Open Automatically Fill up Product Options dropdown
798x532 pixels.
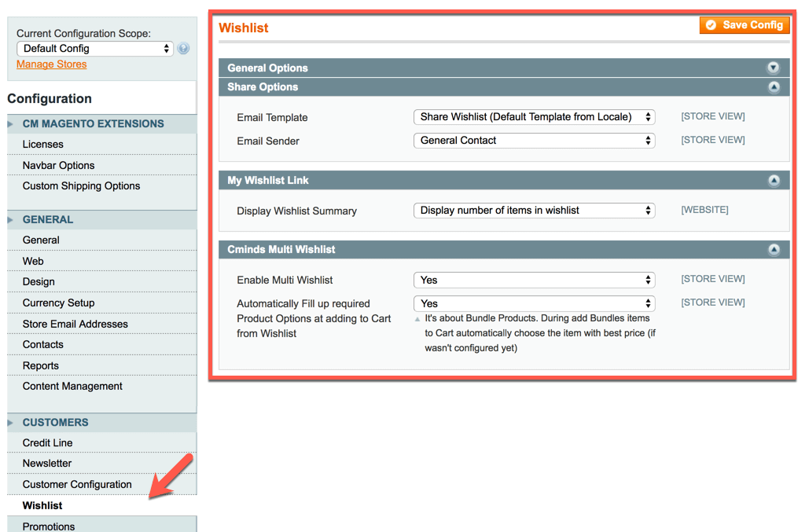point(534,303)
